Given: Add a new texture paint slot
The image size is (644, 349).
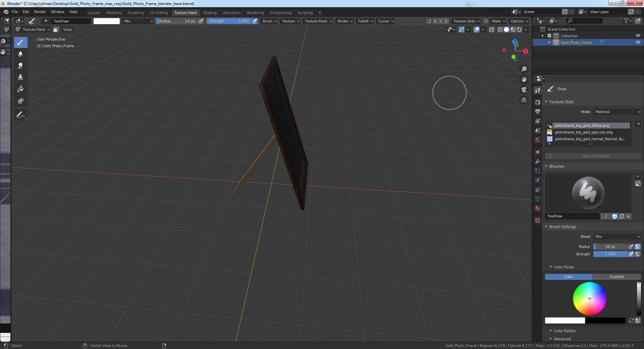Looking at the screenshot, I should [638, 124].
